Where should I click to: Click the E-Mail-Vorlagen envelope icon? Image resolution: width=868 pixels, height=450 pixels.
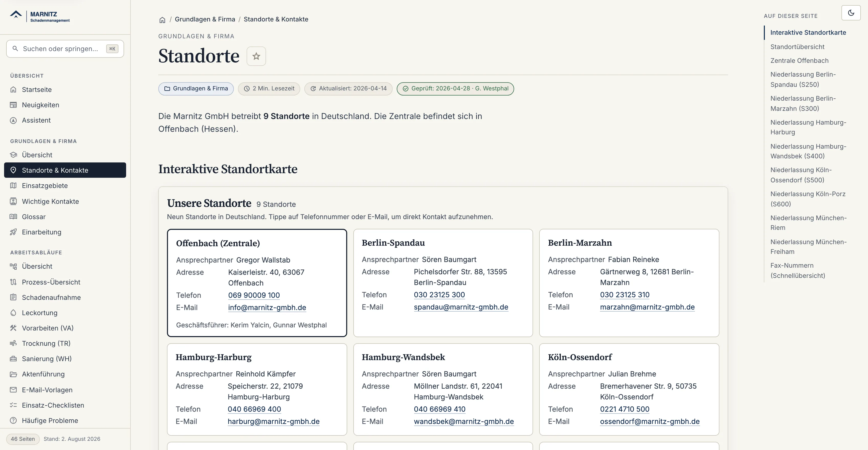pos(14,390)
